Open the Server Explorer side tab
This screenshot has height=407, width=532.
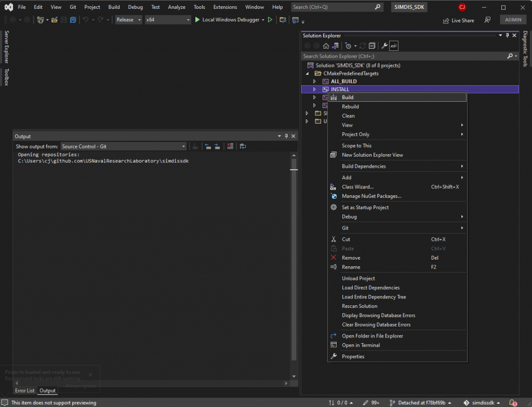pyautogui.click(x=6, y=47)
